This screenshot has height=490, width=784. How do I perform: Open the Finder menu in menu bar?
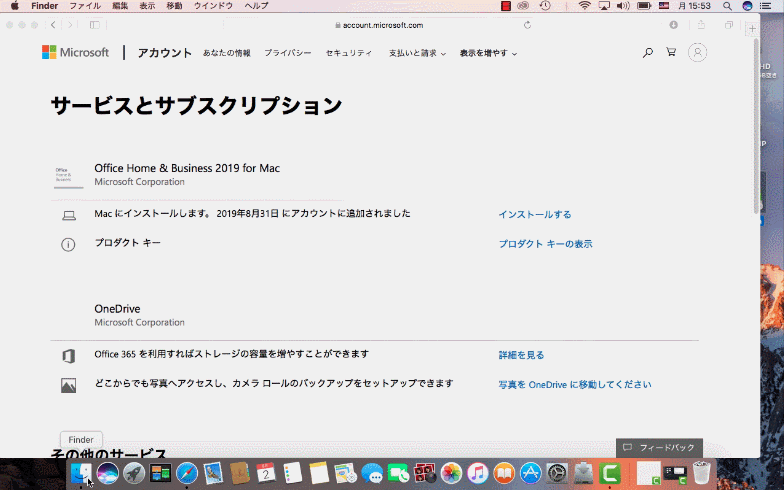(x=44, y=6)
